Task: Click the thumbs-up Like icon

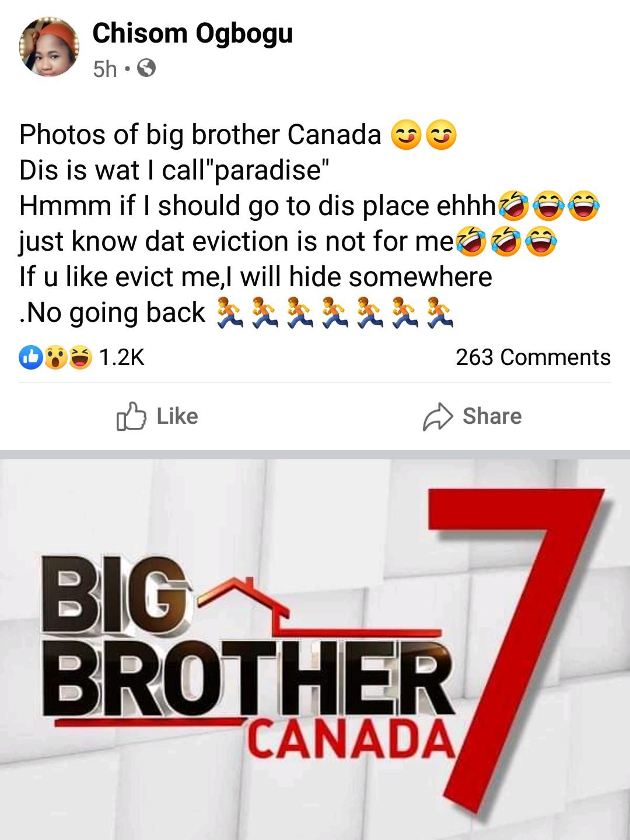Action: click(131, 416)
